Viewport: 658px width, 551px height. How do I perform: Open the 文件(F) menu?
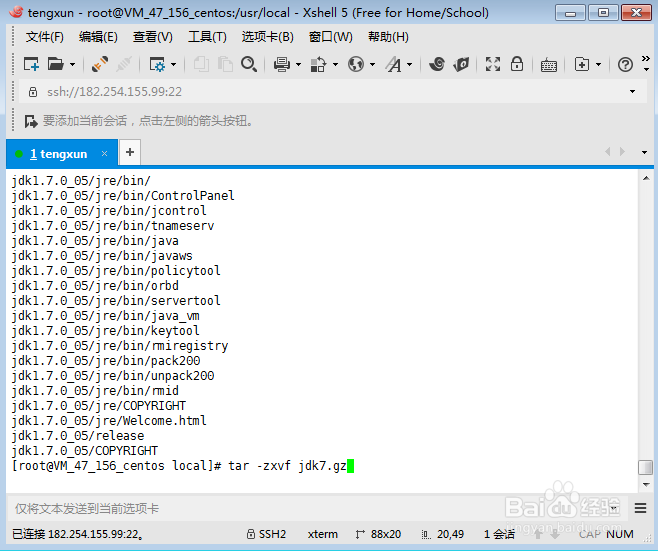pos(44,37)
